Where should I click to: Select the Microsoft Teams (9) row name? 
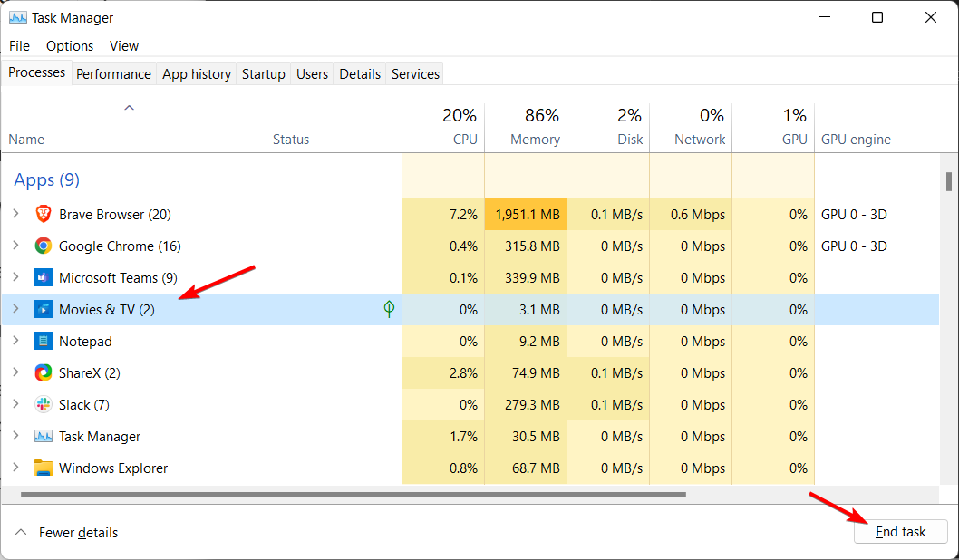pyautogui.click(x=118, y=278)
